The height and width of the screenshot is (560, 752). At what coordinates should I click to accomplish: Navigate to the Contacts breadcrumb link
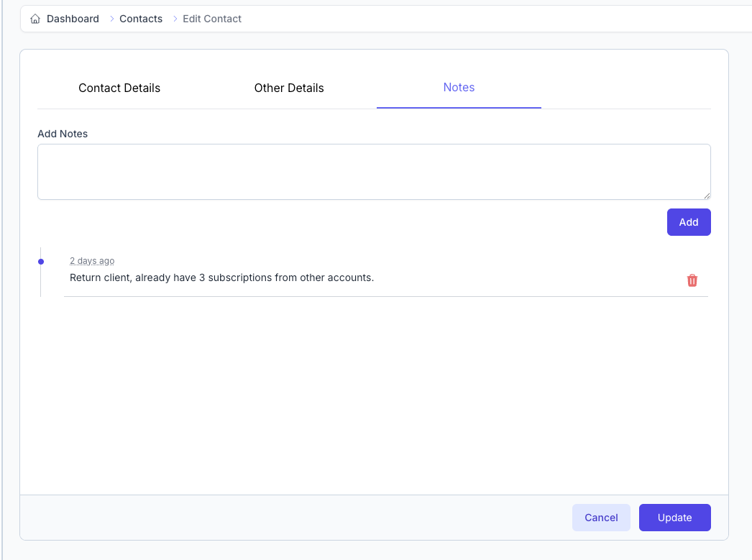[x=141, y=19]
